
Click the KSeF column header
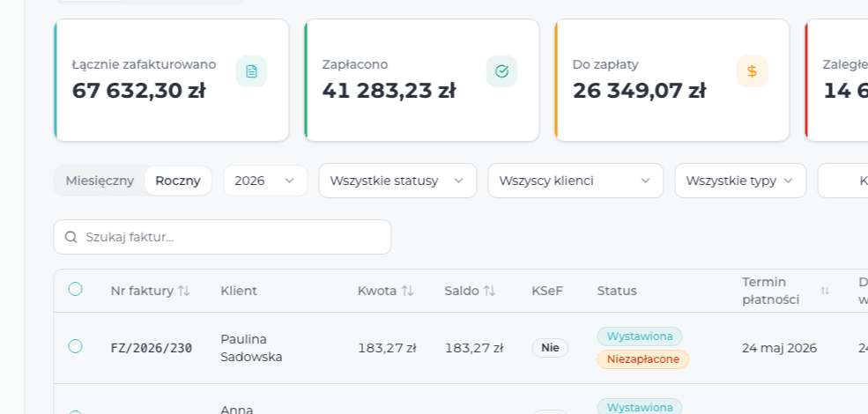547,291
